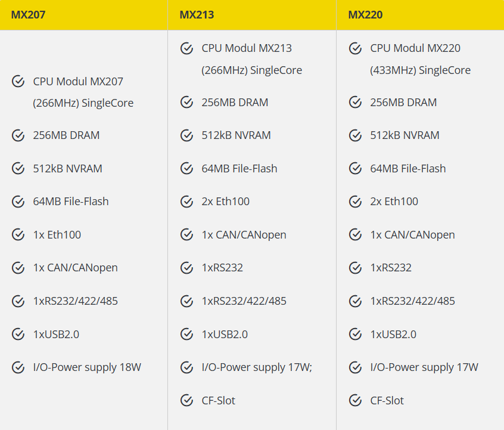Select the MX207 column header
Image resolution: width=504 pixels, height=430 pixels.
coord(83,15)
